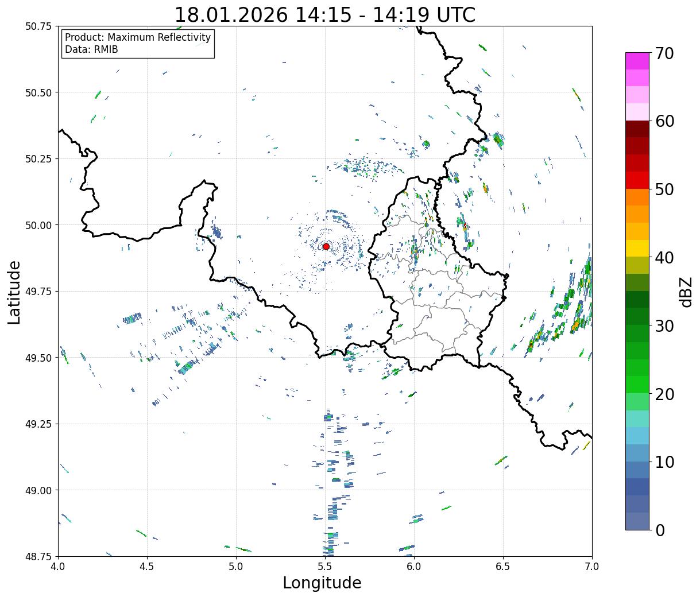Click the colorbar tick label 50
Image resolution: width=700 pixels, height=597 pixels.
pyautogui.click(x=664, y=189)
